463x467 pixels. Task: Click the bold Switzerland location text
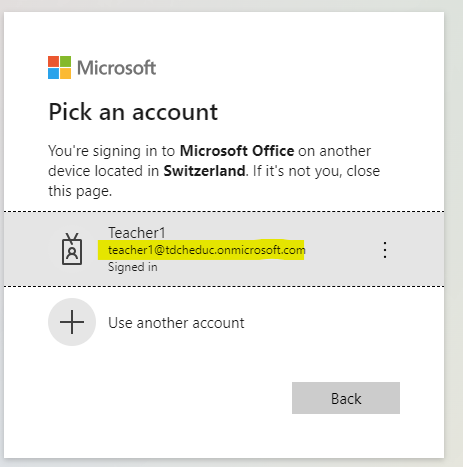204,171
